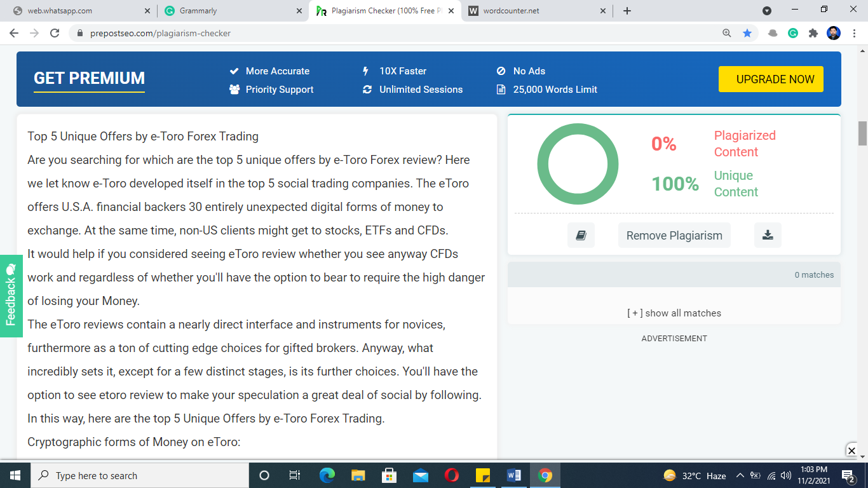Go back to previous page
868x488 pixels.
pyautogui.click(x=14, y=33)
